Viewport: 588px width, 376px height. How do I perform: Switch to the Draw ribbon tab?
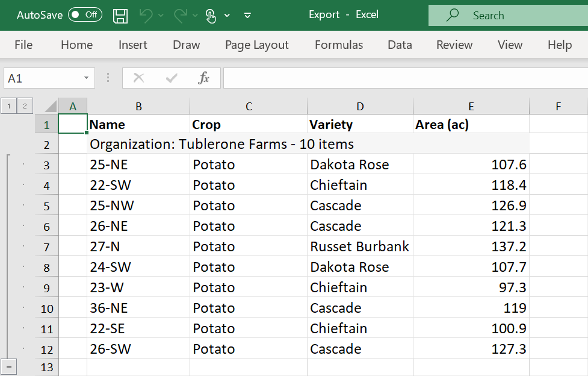(x=187, y=45)
